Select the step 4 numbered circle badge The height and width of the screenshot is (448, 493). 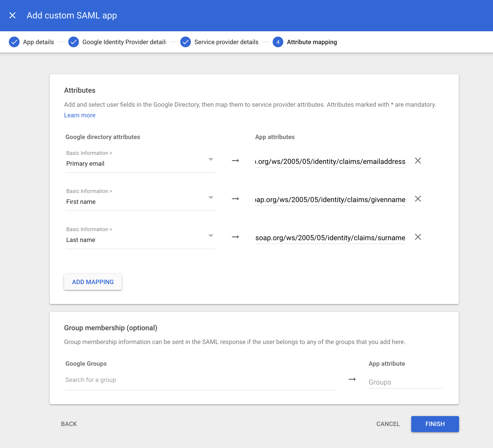[x=278, y=42]
